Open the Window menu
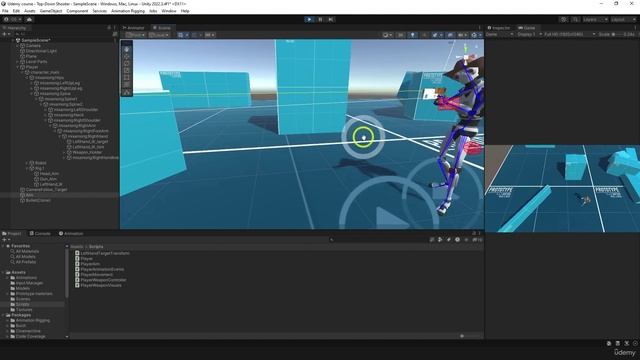 (x=169, y=11)
